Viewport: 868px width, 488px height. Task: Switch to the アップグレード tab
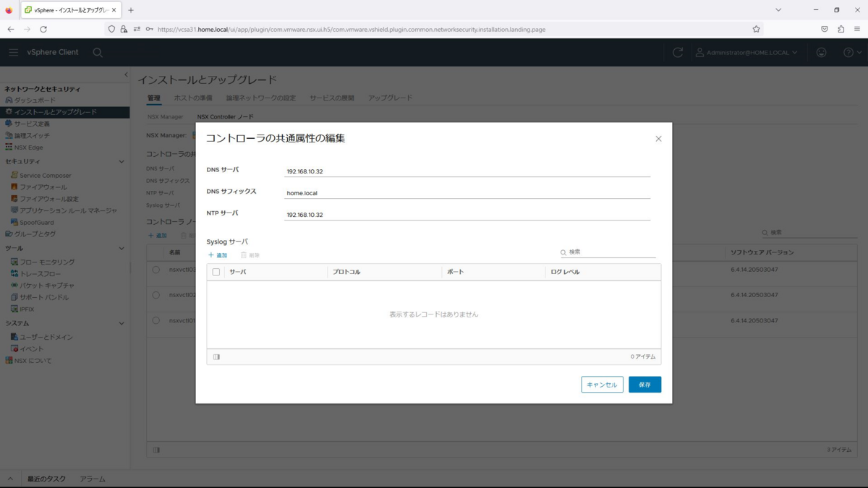[x=390, y=98]
